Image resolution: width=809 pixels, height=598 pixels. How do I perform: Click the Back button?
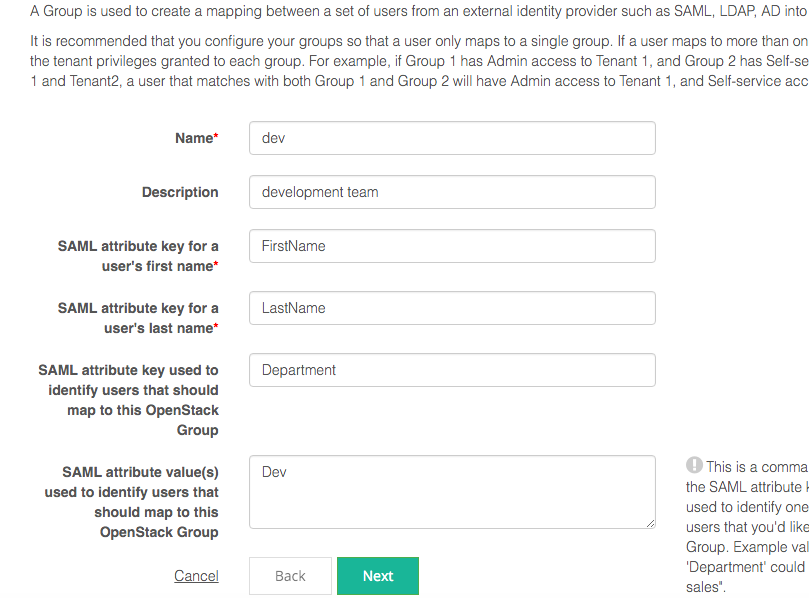click(290, 576)
